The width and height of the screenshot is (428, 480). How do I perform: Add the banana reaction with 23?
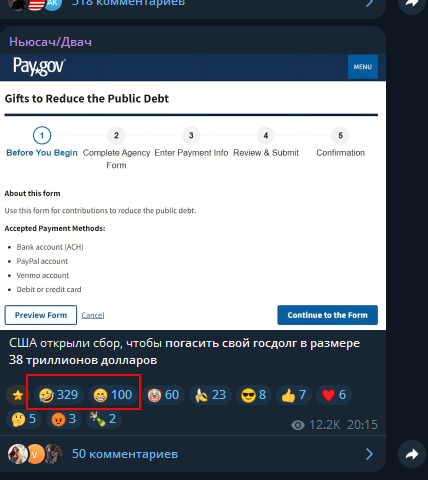210,395
